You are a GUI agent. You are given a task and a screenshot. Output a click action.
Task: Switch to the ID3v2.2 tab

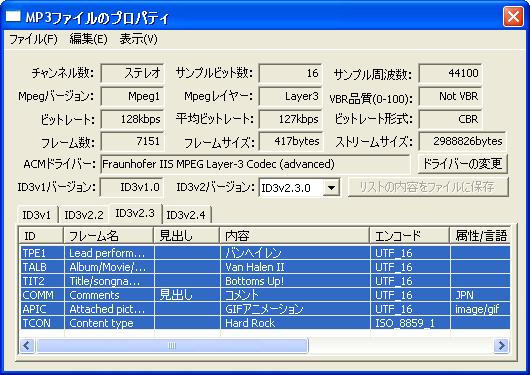coord(84,215)
